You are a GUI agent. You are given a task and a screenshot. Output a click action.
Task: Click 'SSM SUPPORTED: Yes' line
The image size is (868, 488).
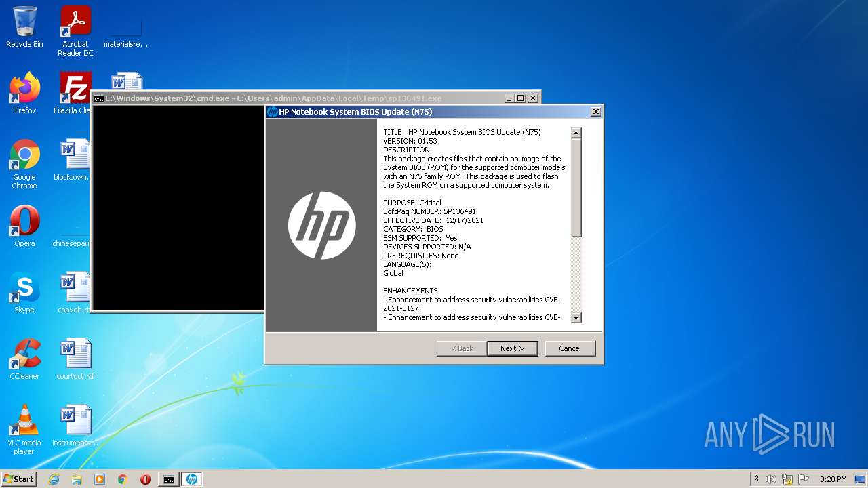pyautogui.click(x=420, y=238)
